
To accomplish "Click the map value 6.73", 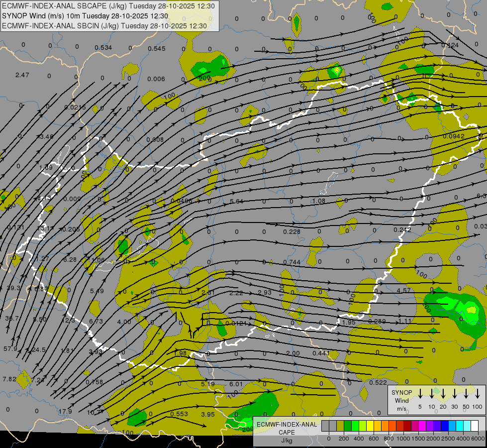I will click(x=96, y=321).
